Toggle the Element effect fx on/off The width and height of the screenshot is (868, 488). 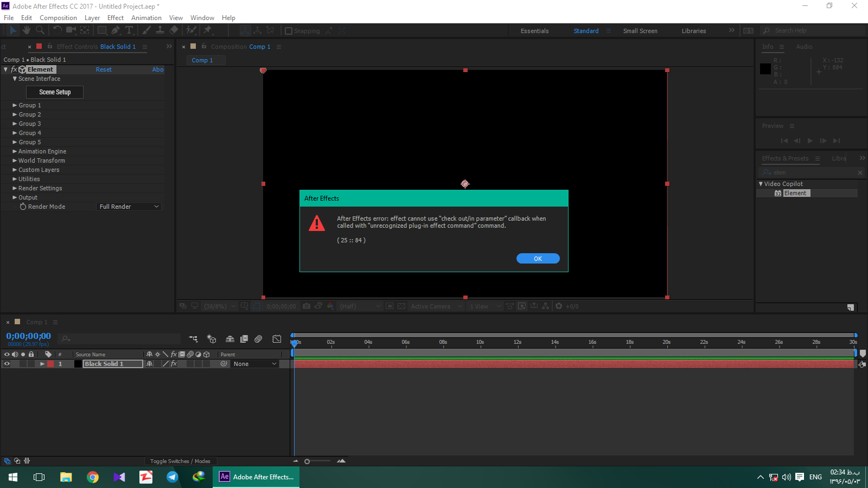coord(14,69)
